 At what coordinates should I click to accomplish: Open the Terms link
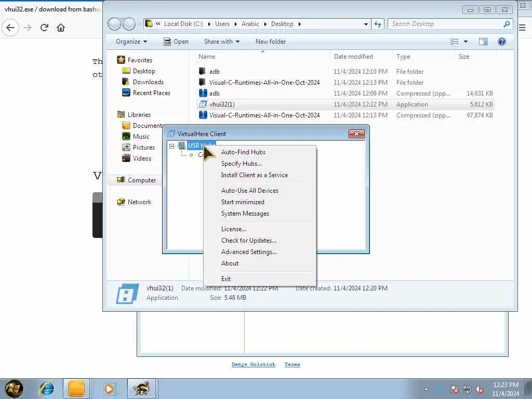tap(292, 364)
